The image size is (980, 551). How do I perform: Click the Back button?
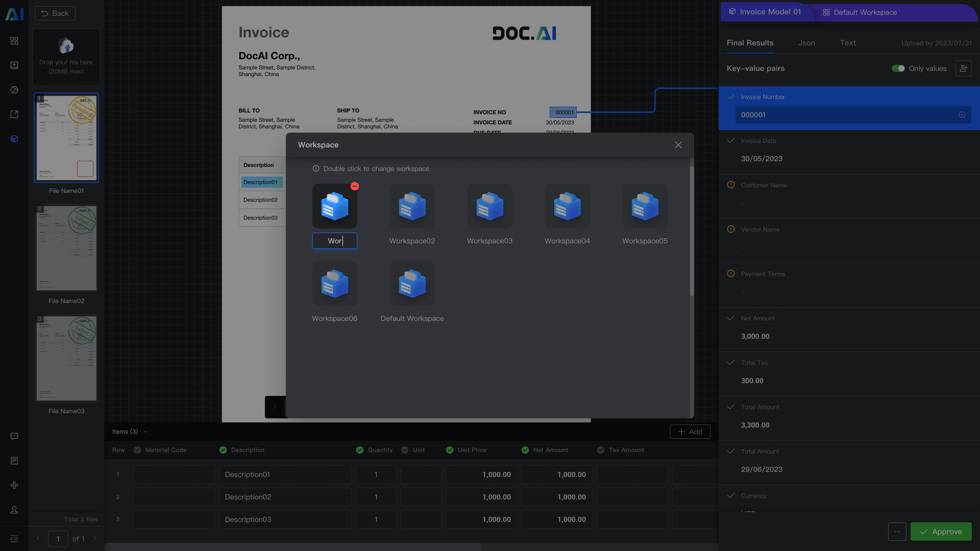click(x=55, y=13)
